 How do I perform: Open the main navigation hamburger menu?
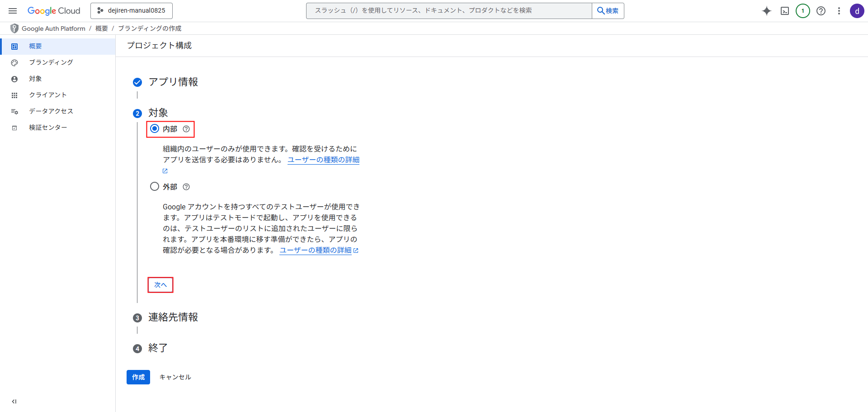click(13, 11)
